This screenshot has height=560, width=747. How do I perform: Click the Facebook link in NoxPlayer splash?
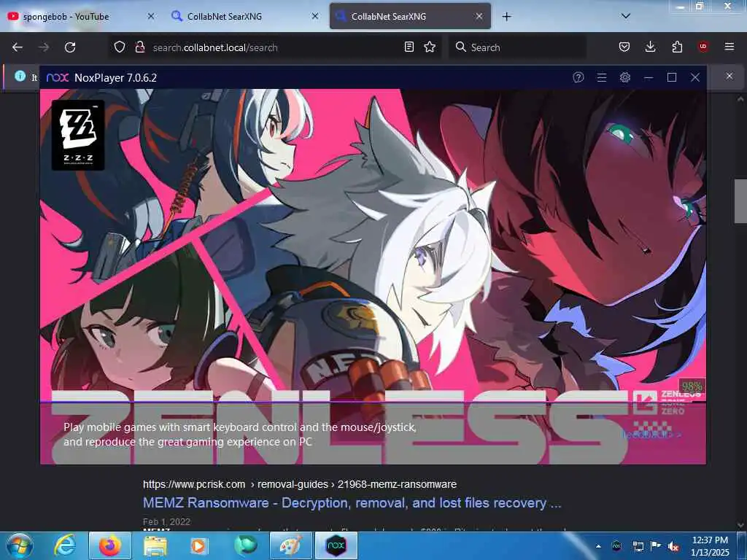click(x=651, y=435)
